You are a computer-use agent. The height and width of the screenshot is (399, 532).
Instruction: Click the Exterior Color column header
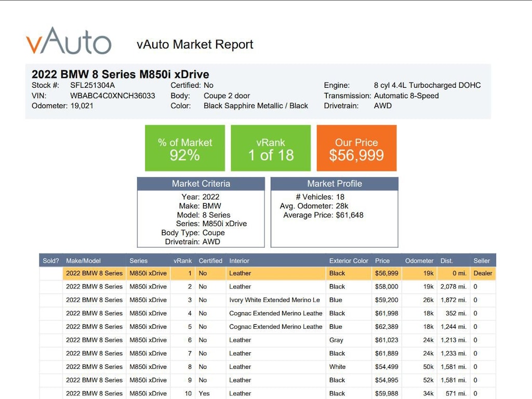(349, 261)
